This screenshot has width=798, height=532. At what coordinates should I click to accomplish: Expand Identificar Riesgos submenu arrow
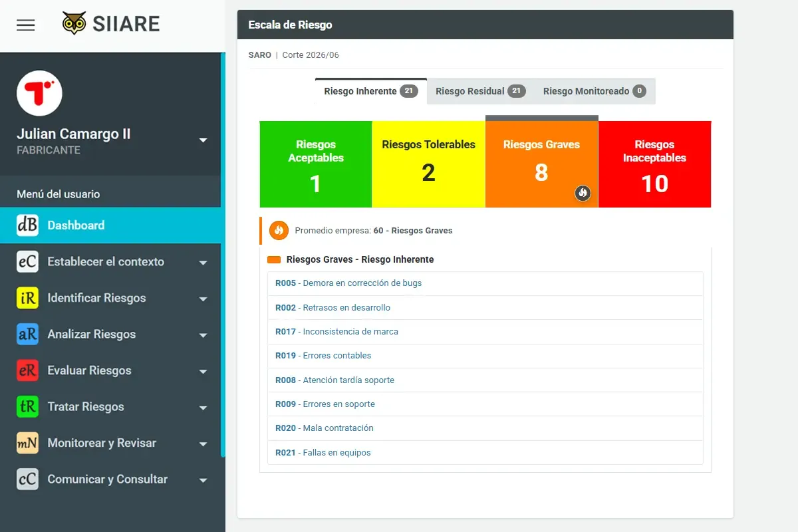click(x=203, y=299)
